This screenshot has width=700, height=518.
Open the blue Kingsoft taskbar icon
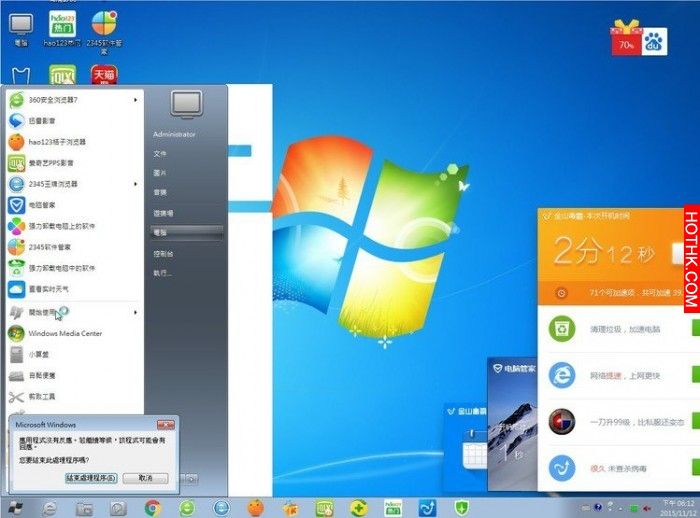pos(427,508)
